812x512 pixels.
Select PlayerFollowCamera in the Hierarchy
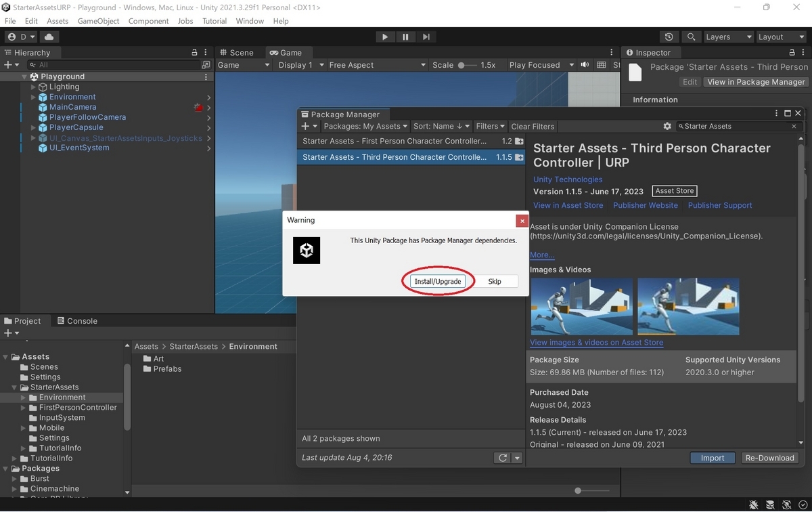coord(87,117)
